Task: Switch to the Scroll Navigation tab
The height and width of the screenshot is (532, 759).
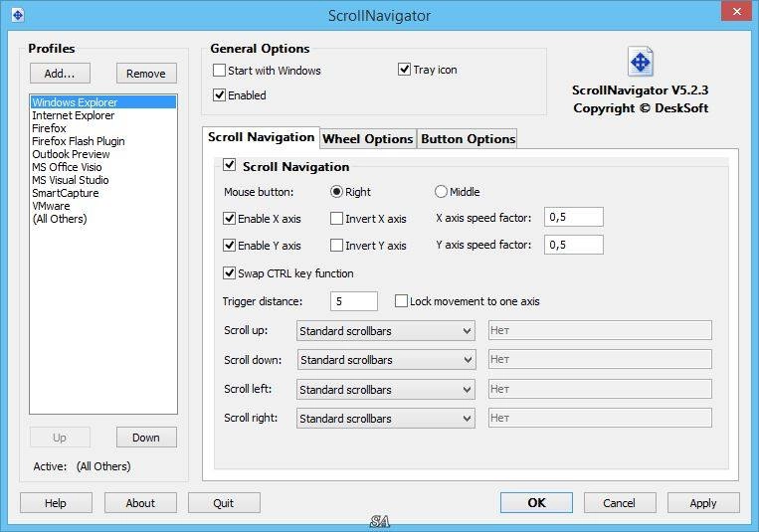Action: (x=261, y=137)
